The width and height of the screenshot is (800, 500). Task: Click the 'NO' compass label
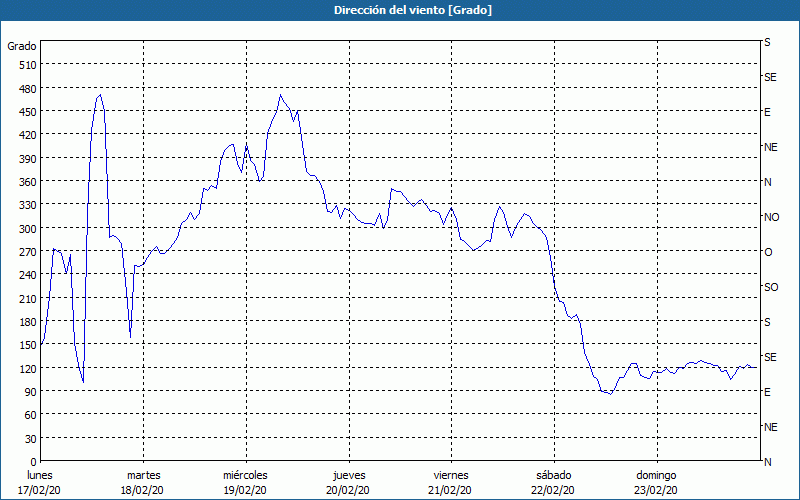[771, 217]
